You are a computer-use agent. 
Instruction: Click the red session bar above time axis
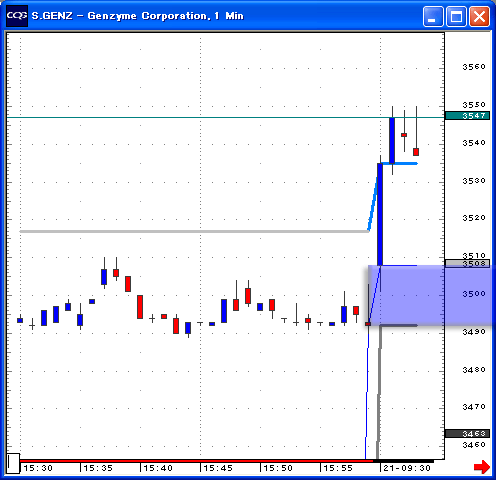[197, 461]
